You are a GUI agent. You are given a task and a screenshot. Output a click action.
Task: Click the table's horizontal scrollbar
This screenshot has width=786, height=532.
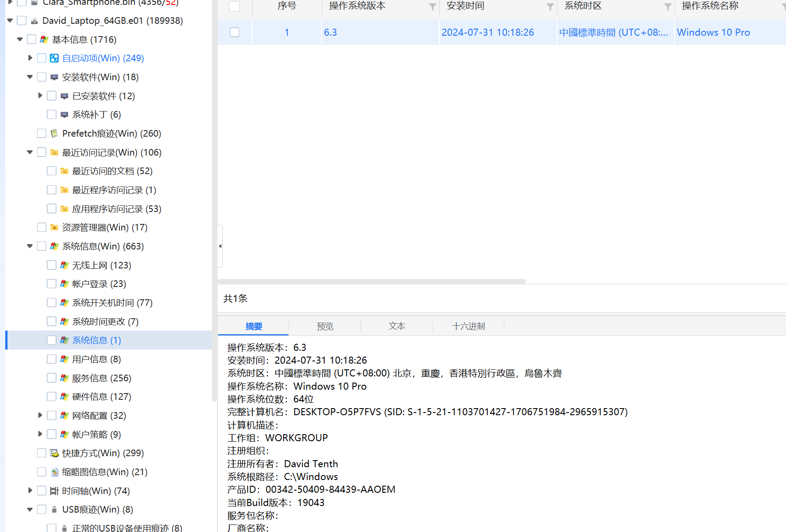tap(372, 281)
